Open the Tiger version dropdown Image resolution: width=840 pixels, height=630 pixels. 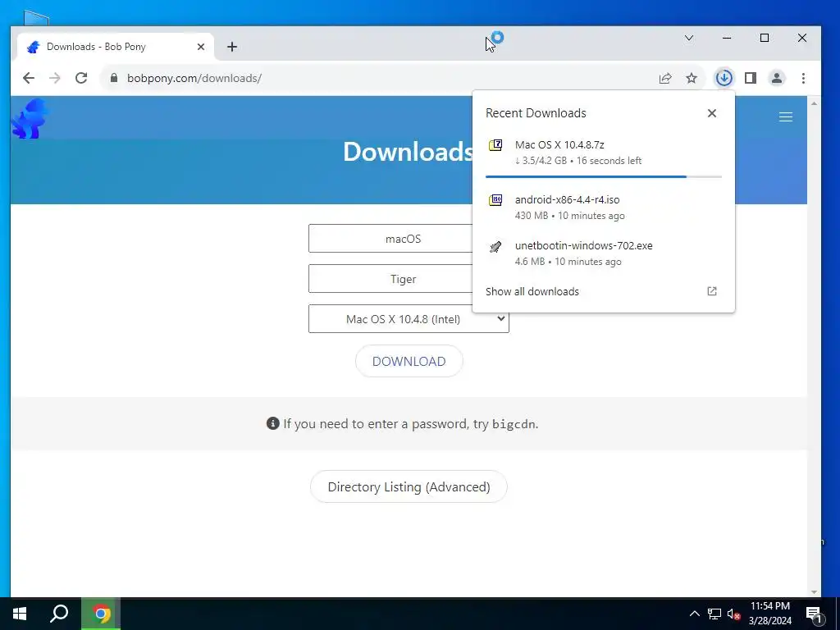coord(390,279)
